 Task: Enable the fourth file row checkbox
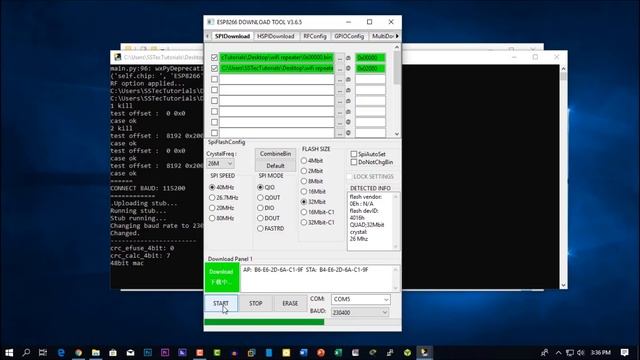[214, 90]
